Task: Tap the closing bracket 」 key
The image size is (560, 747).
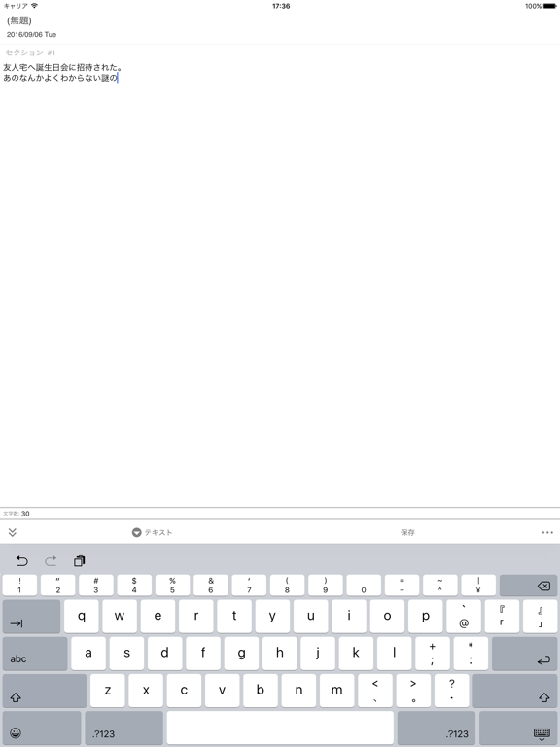Action: pos(540,617)
